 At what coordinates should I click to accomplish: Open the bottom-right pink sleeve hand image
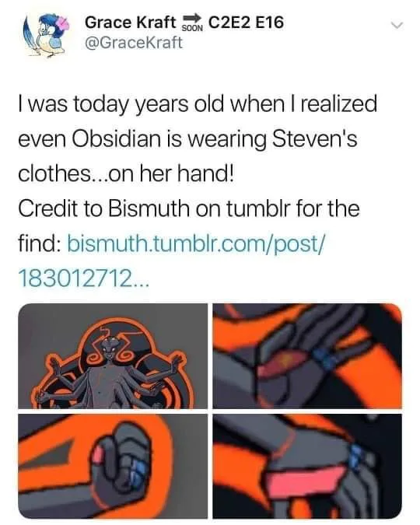pyautogui.click(x=307, y=466)
